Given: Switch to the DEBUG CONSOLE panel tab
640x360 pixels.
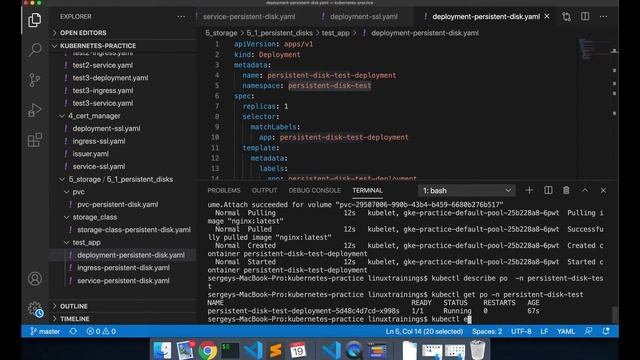Looking at the screenshot, I should [315, 191].
